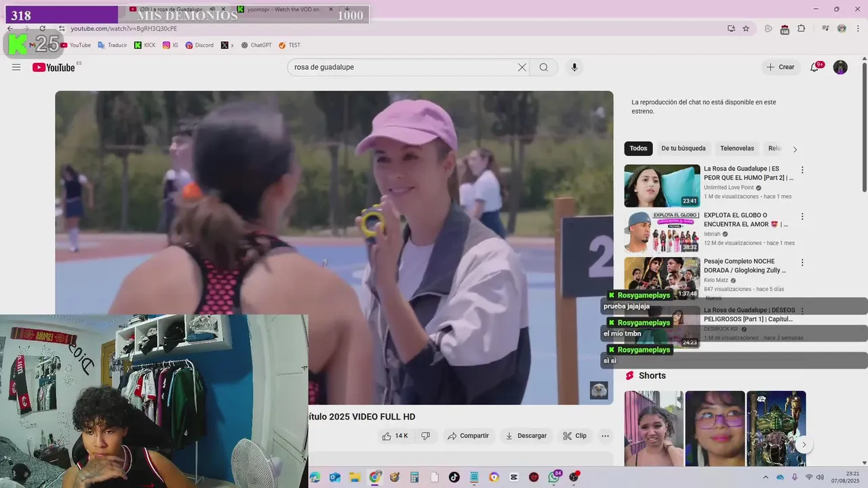Open Outlook from the taskbar
Image resolution: width=868 pixels, height=488 pixels.
[334, 477]
